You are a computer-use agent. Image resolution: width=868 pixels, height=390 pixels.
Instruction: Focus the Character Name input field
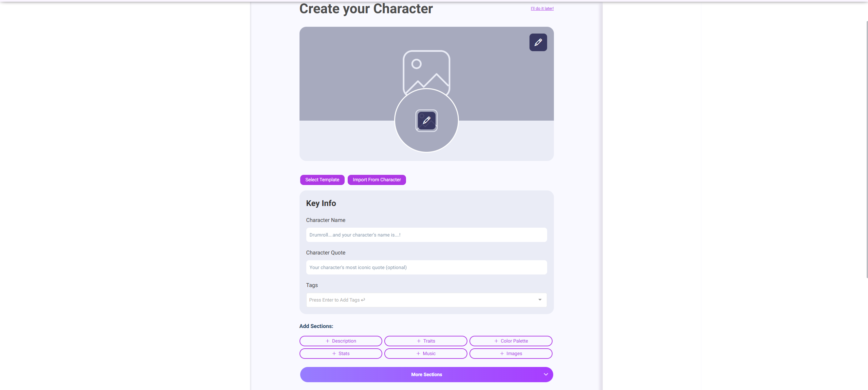point(426,235)
